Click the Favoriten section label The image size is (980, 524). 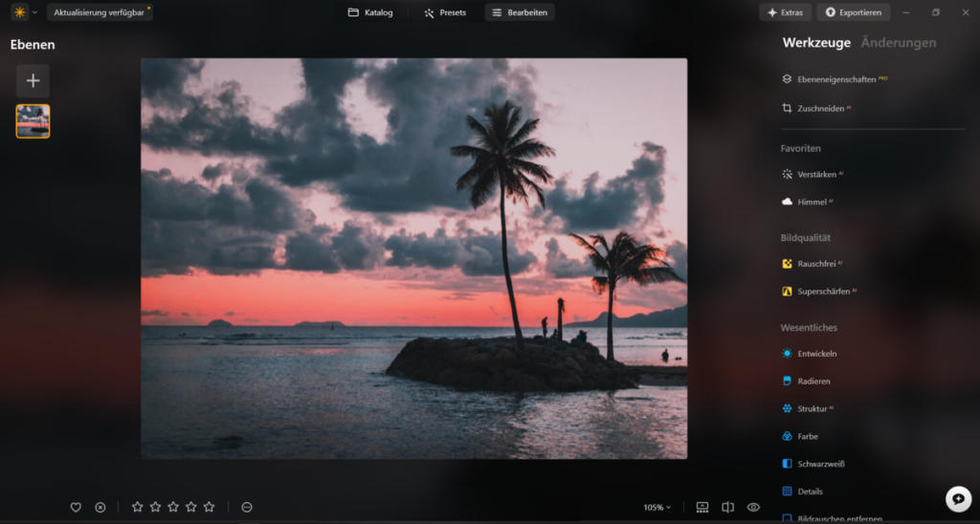point(801,148)
